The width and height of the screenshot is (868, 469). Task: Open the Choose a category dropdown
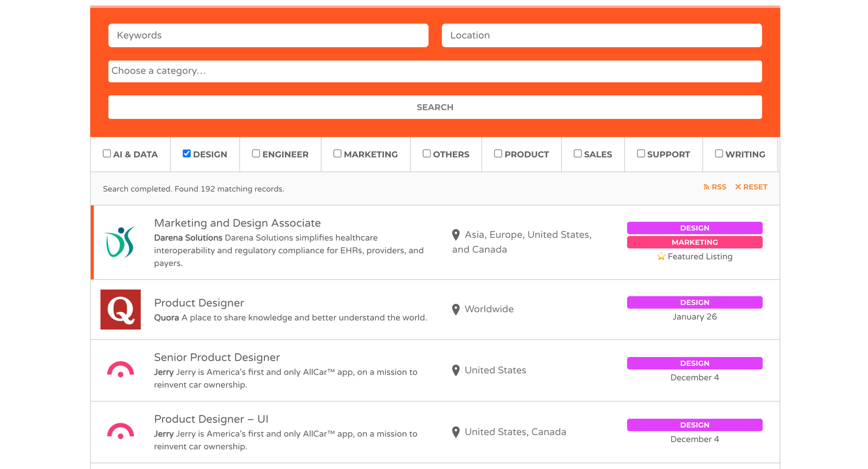click(435, 71)
